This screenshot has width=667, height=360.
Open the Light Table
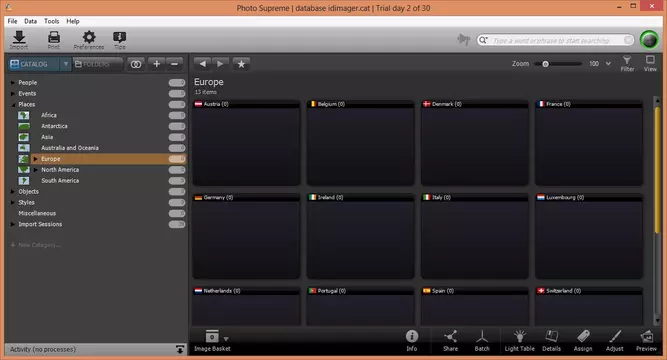(519, 341)
